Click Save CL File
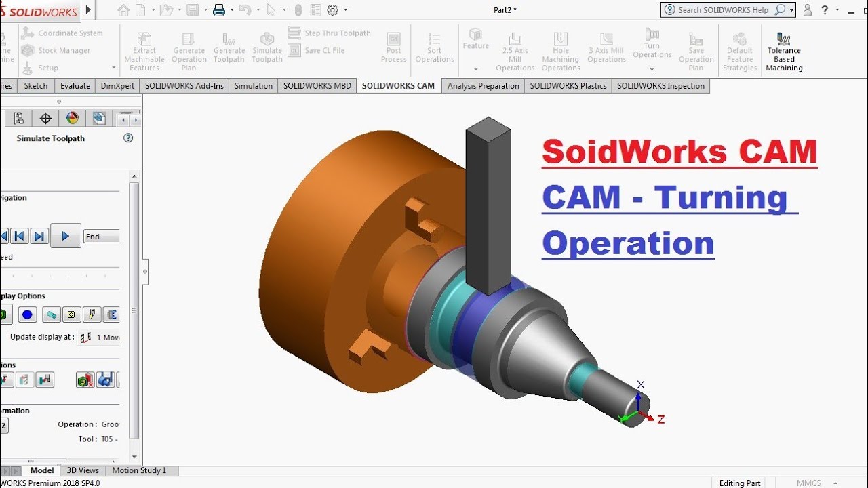868x488 pixels. [317, 50]
